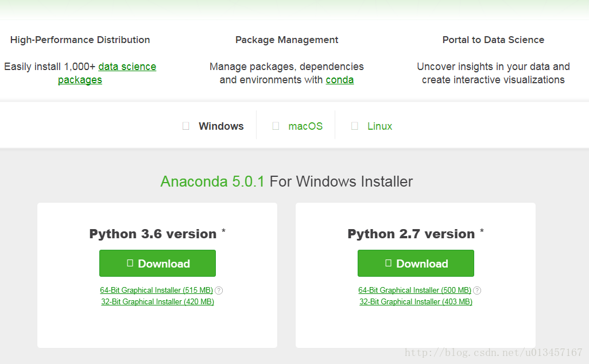Click the Anaconda 5.0.1 heading text
Image resolution: width=589 pixels, height=364 pixels.
tap(212, 182)
